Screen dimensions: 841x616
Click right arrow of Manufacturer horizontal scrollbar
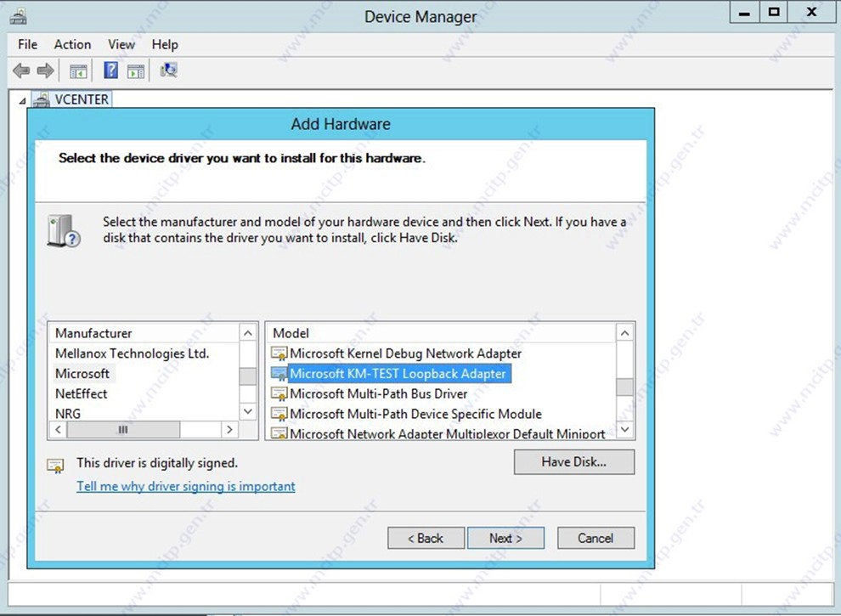coord(229,429)
